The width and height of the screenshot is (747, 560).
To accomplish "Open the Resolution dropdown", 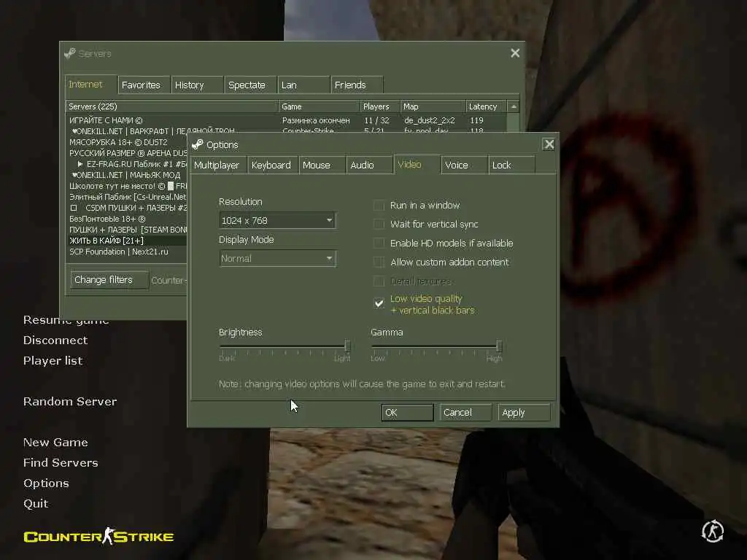I will pos(277,220).
